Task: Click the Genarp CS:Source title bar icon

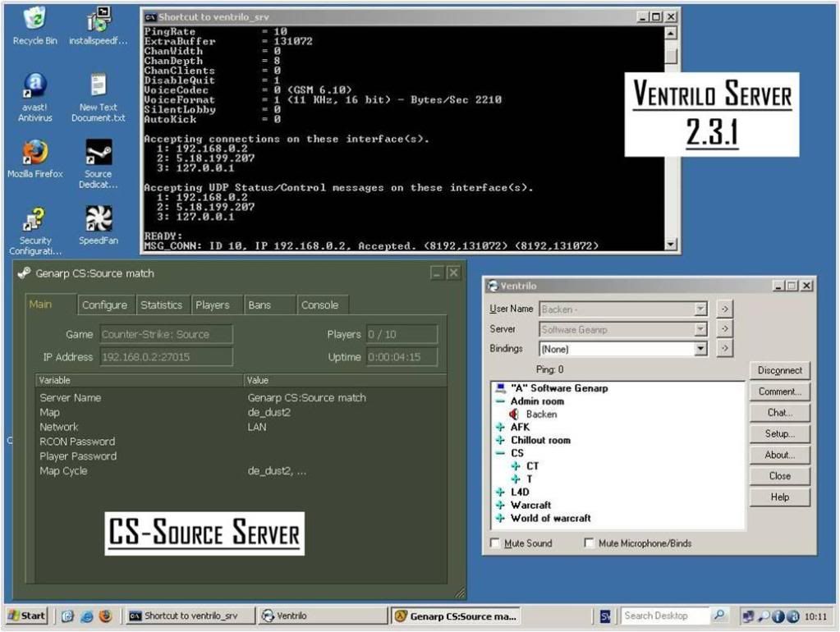Action: (x=24, y=273)
